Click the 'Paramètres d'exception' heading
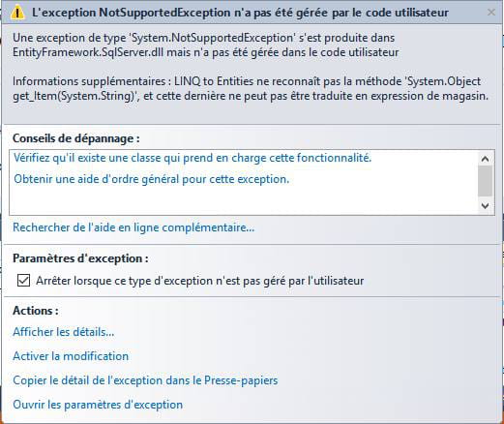Viewport: 504px width, 424px height. click(80, 258)
